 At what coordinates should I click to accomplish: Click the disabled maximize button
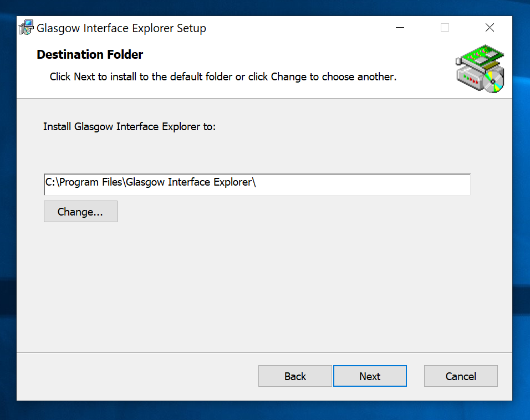pos(445,27)
